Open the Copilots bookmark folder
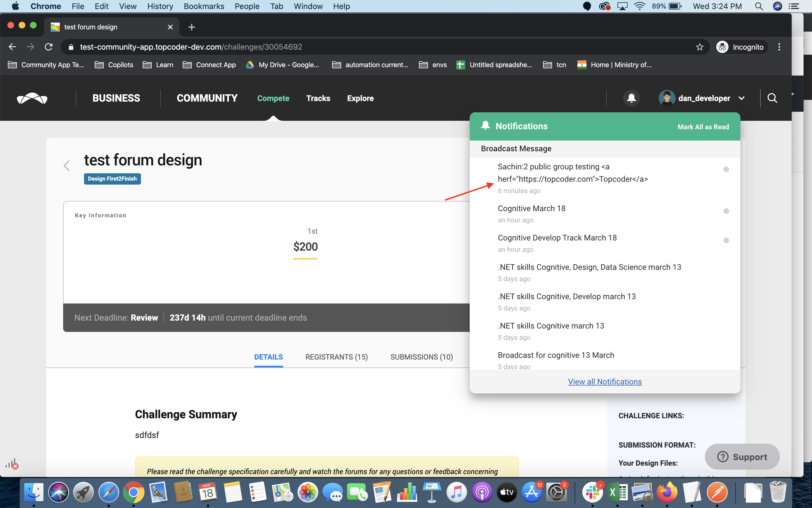This screenshot has height=508, width=812. (114, 65)
